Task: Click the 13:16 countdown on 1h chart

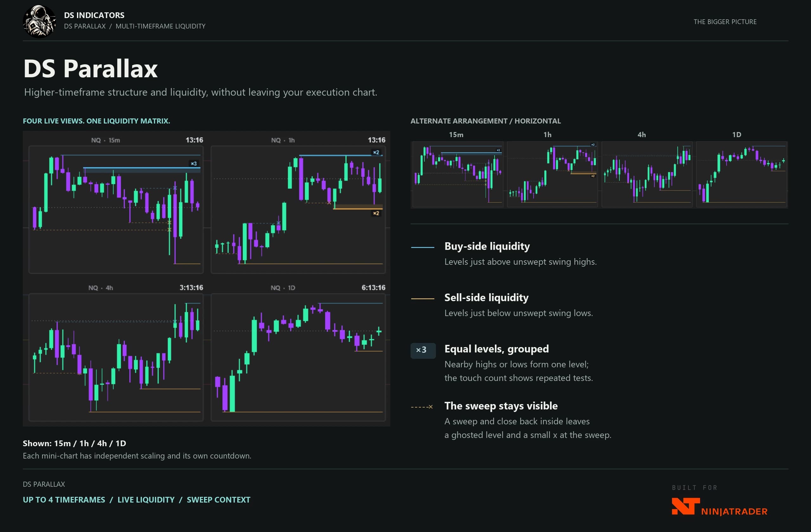Action: click(x=377, y=140)
